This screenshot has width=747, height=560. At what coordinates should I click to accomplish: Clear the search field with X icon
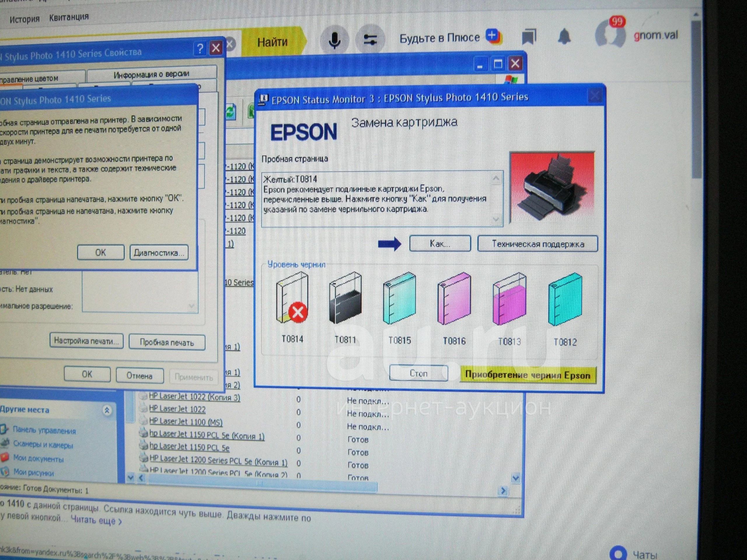click(x=230, y=44)
